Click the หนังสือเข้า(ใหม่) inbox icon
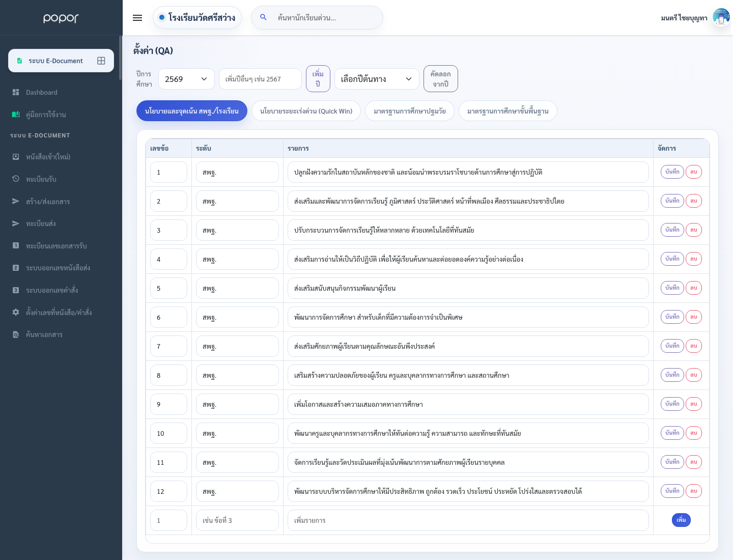The height and width of the screenshot is (560, 733). (x=16, y=157)
